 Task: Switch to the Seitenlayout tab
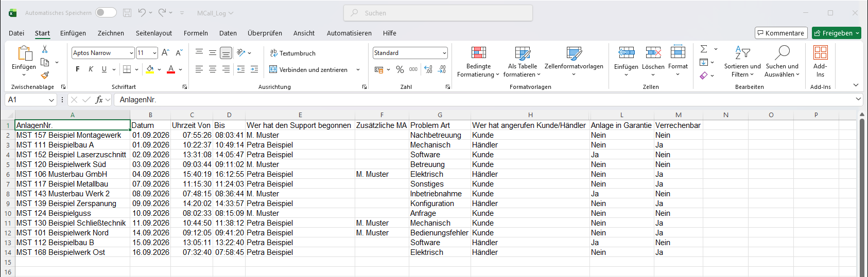click(x=154, y=33)
